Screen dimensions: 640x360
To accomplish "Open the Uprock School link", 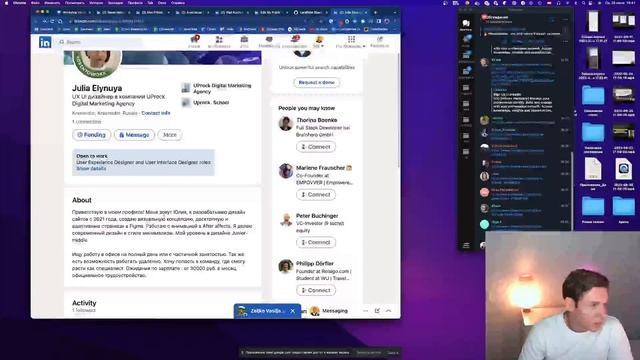I will tap(211, 102).
